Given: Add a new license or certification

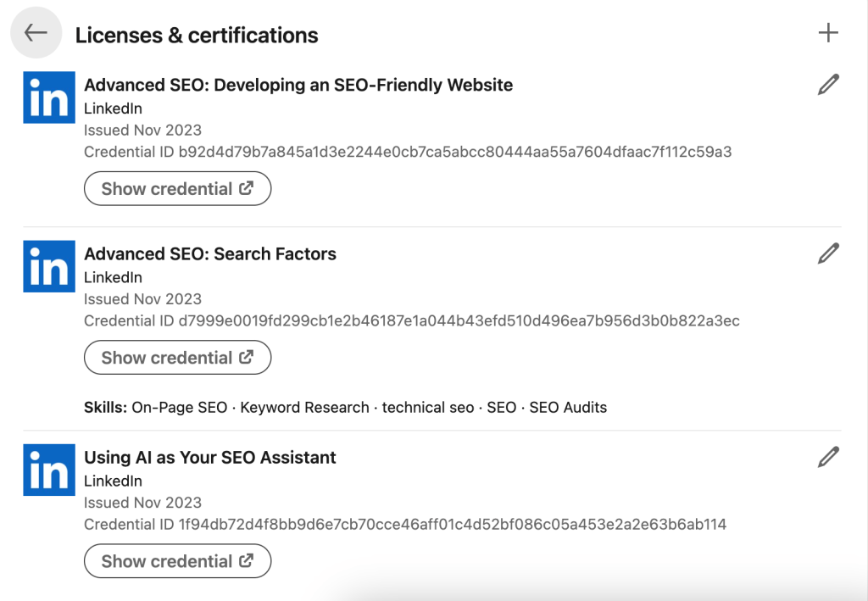Looking at the screenshot, I should [828, 33].
